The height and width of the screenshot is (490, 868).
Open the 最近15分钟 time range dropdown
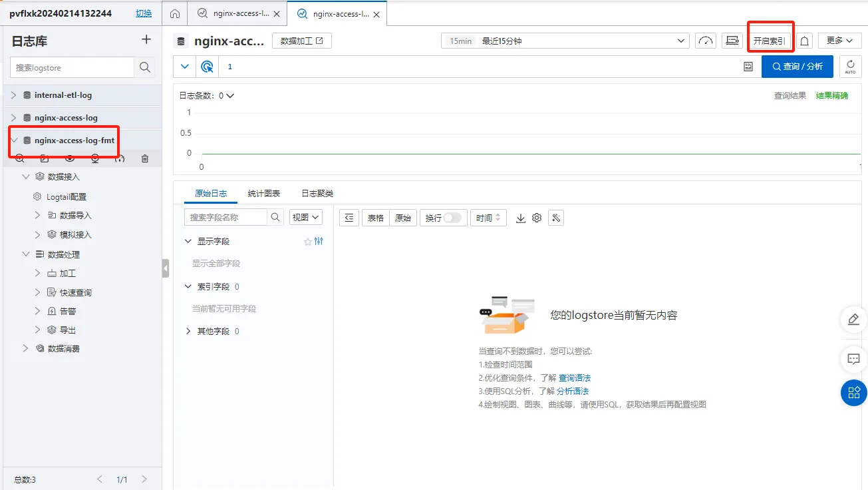pyautogui.click(x=565, y=41)
